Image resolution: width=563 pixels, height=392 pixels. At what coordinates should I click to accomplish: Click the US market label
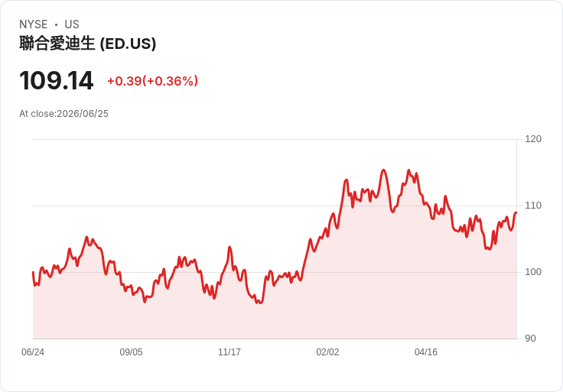[72, 24]
